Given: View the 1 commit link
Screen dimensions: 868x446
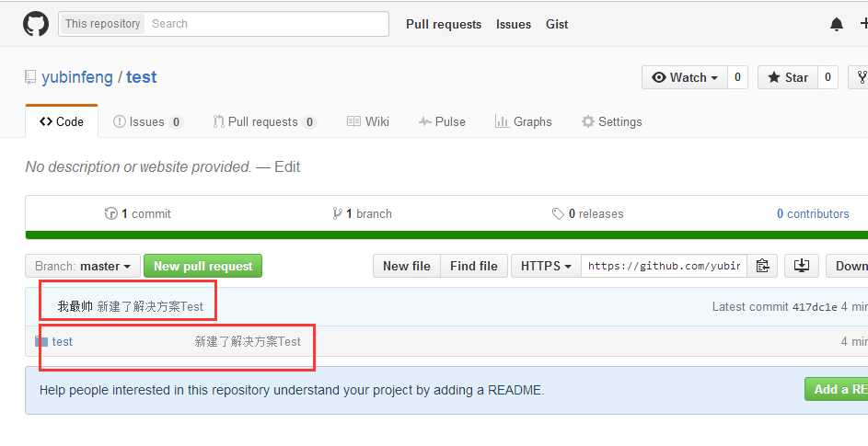Looking at the screenshot, I should (138, 213).
